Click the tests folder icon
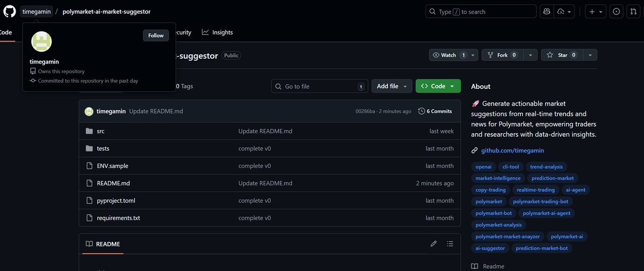The image size is (644, 271). coord(89,148)
